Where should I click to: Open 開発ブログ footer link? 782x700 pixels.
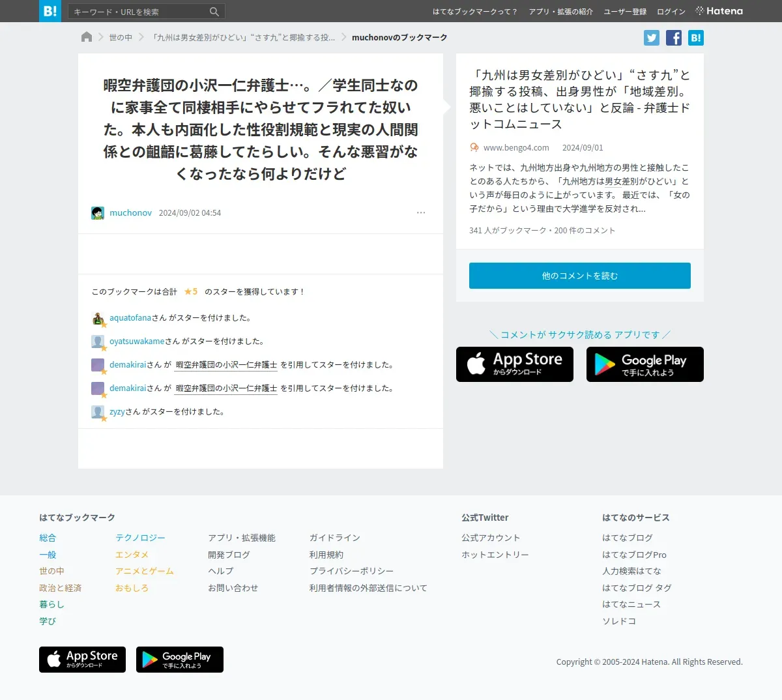click(x=229, y=555)
